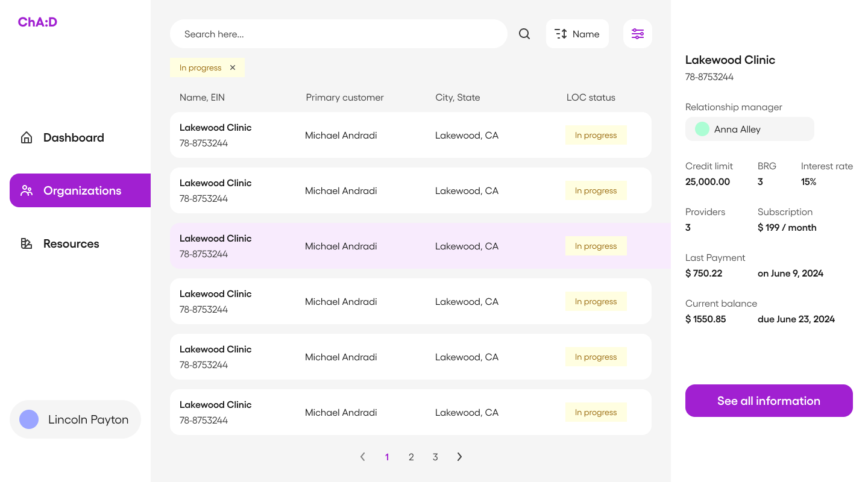Image resolution: width=868 pixels, height=482 pixels.
Task: Jump to page 3 of results
Action: (435, 457)
